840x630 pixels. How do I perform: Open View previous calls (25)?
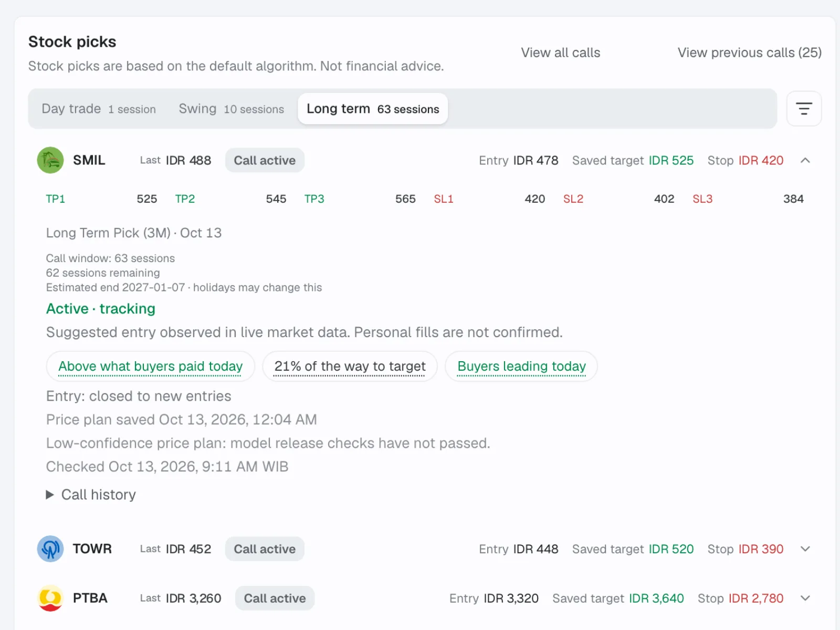pos(750,52)
